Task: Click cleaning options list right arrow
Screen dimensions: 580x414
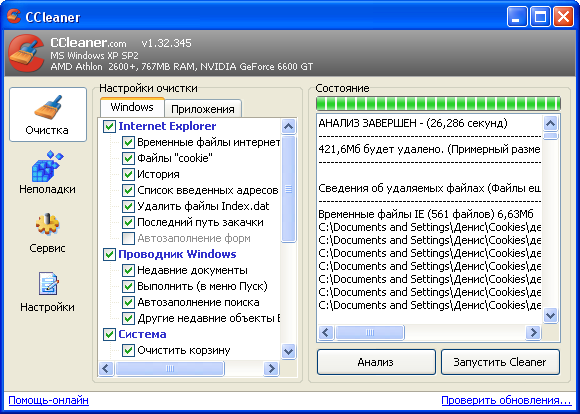Action: pyautogui.click(x=272, y=368)
